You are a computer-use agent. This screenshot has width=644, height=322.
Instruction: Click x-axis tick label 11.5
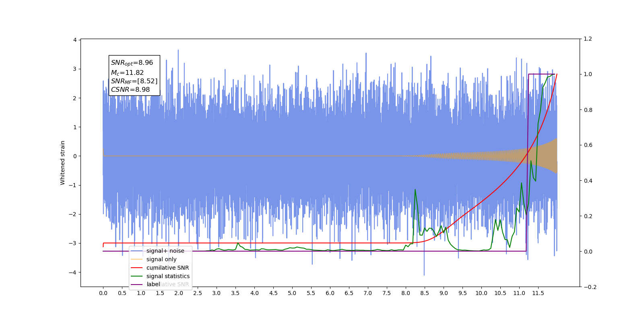pos(538,293)
